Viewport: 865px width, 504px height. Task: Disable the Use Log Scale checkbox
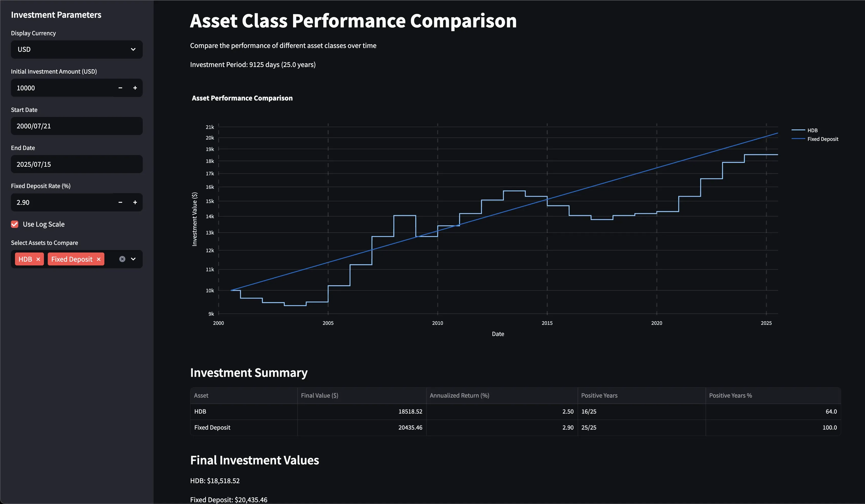click(x=14, y=224)
